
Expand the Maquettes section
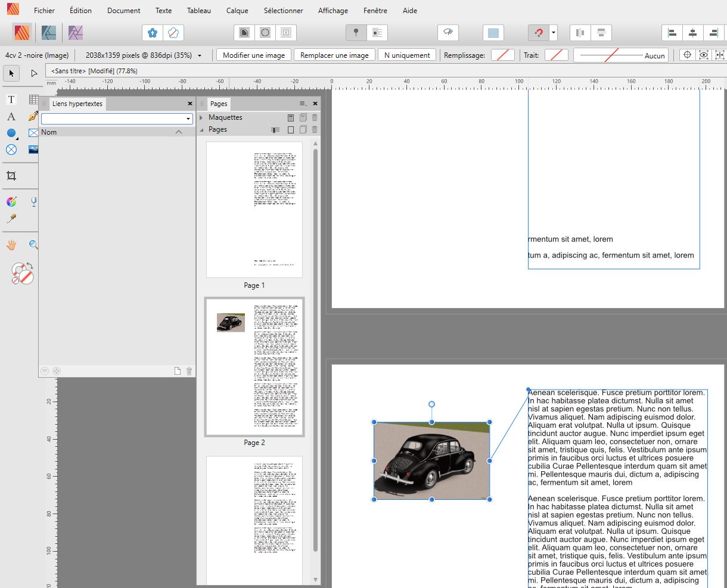201,117
